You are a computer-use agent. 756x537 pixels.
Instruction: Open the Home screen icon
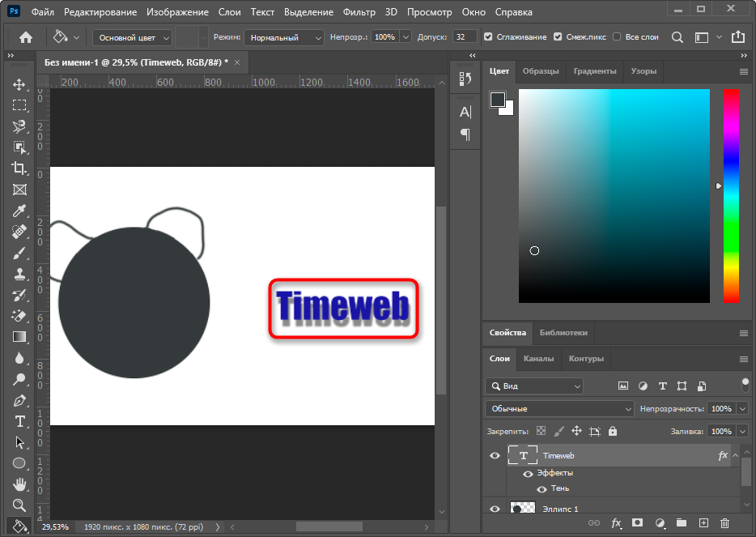click(x=26, y=37)
